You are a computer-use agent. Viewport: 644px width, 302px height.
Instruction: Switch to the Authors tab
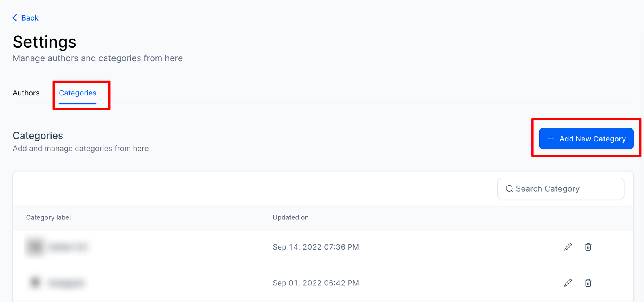tap(26, 93)
